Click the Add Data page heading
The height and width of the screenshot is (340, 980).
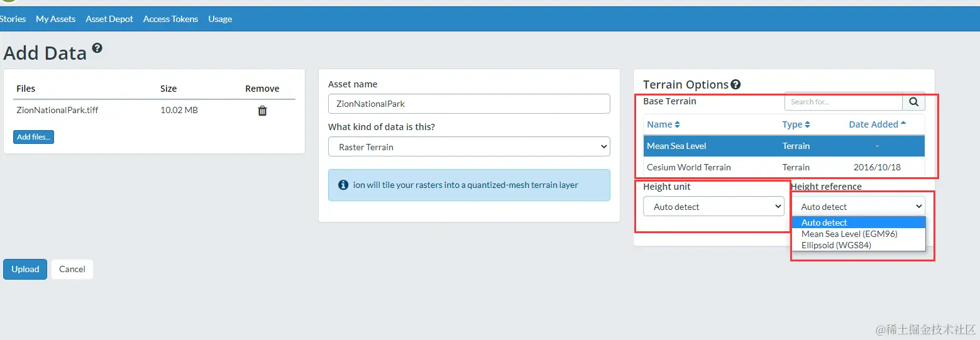(x=45, y=53)
